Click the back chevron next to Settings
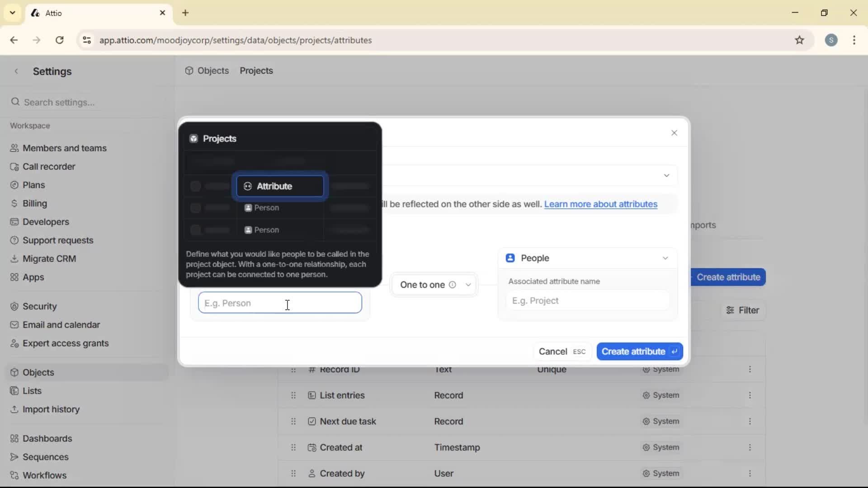 pos(16,71)
